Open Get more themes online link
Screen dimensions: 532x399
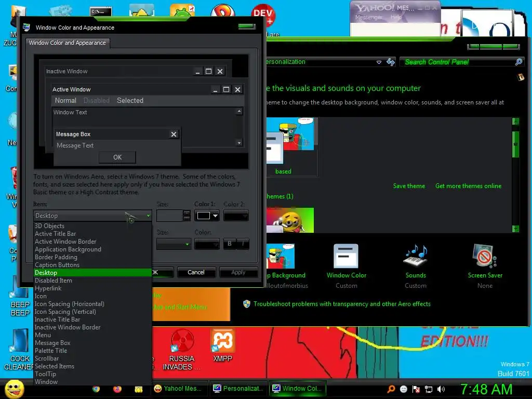(468, 186)
